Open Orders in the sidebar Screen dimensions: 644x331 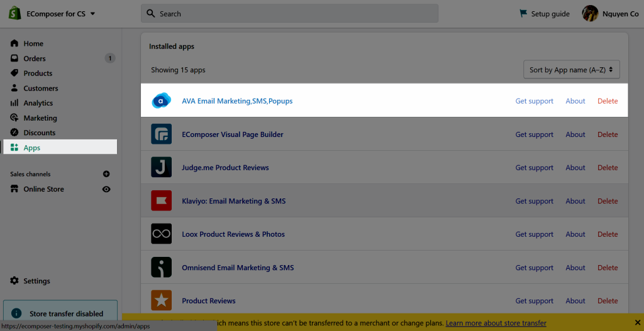[35, 58]
